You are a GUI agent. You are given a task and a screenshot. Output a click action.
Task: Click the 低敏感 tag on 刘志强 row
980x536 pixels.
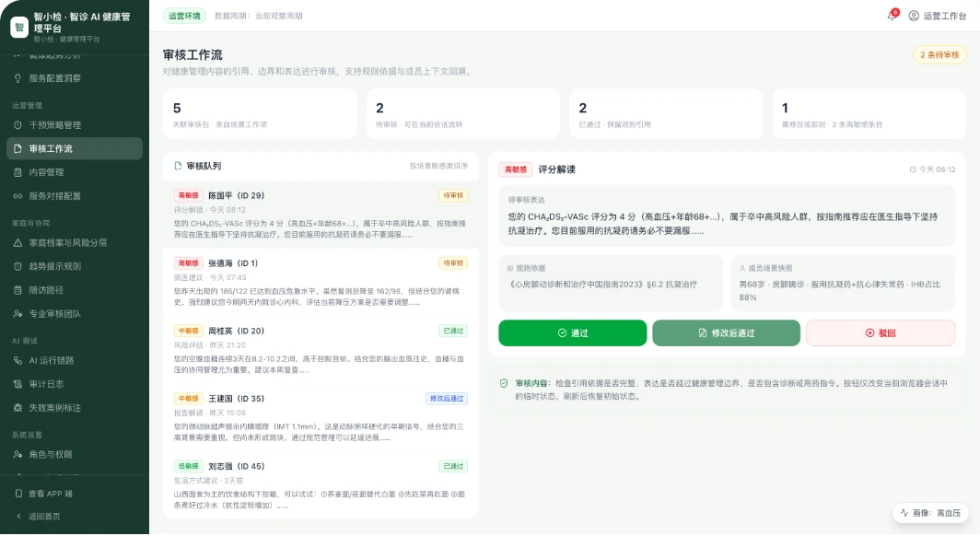tap(188, 466)
